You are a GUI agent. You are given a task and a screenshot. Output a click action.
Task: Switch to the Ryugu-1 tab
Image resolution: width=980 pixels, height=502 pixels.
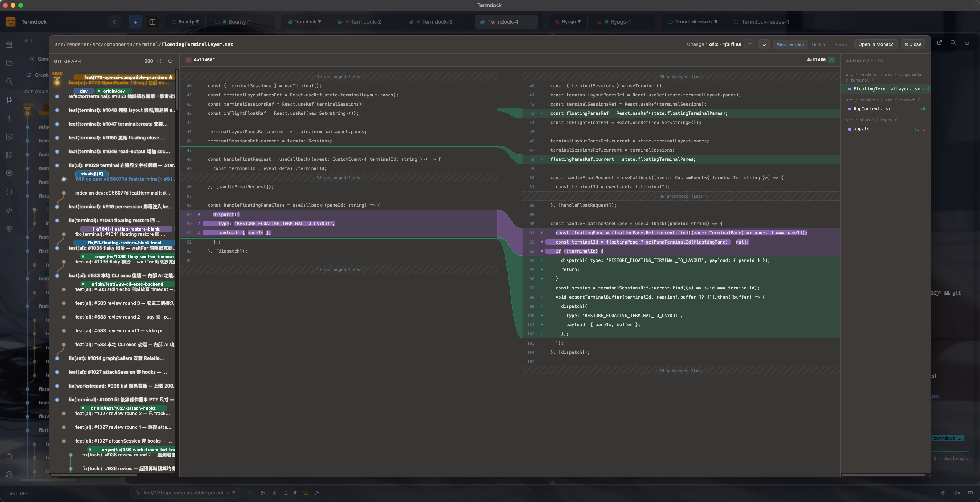click(x=620, y=22)
